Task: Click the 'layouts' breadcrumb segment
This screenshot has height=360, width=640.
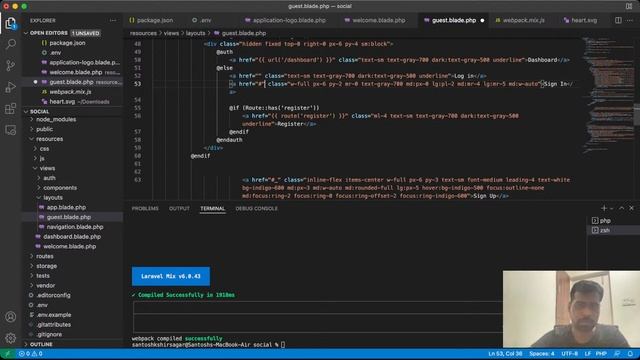Action: tap(195, 33)
